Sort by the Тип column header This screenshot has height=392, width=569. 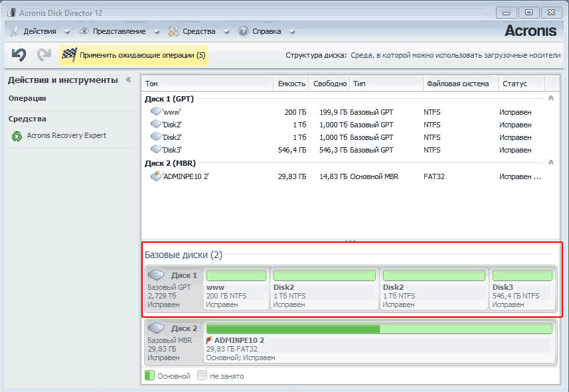click(387, 84)
